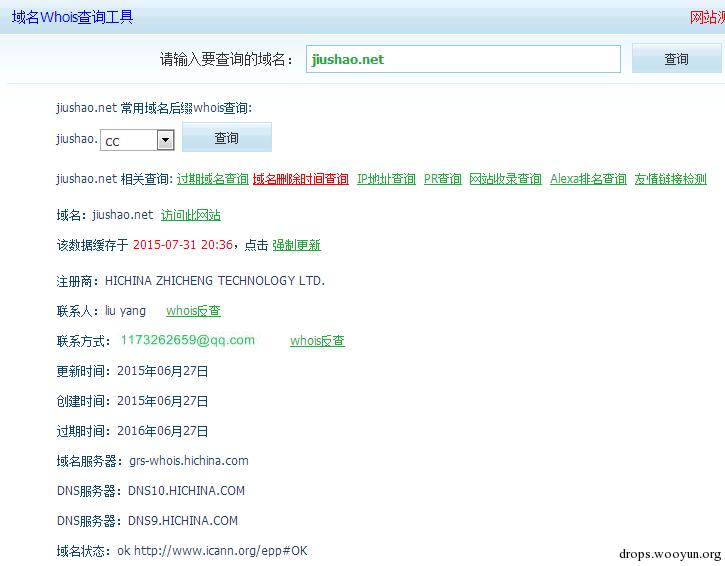Click the red 网站 link at top right
This screenshot has width=725, height=566.
(x=707, y=18)
